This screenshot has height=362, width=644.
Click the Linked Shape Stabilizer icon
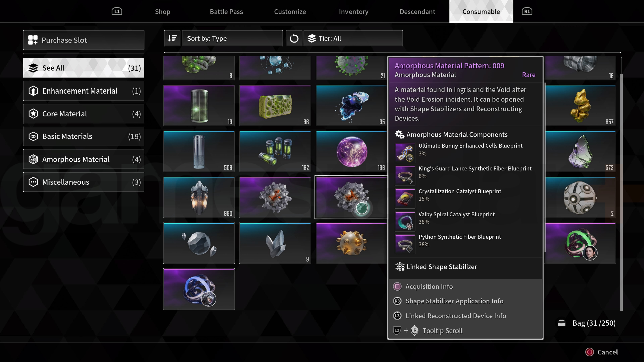click(x=399, y=266)
